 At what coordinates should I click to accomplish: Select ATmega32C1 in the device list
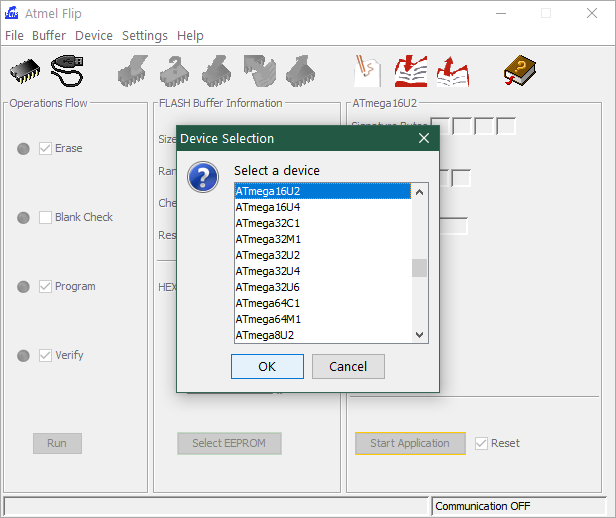pyautogui.click(x=323, y=223)
